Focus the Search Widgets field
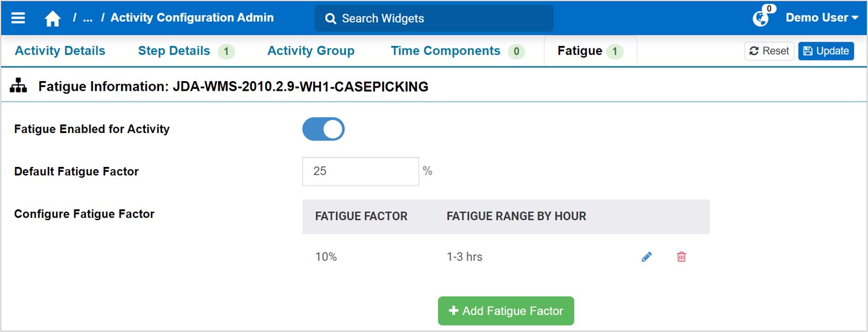 click(x=441, y=19)
